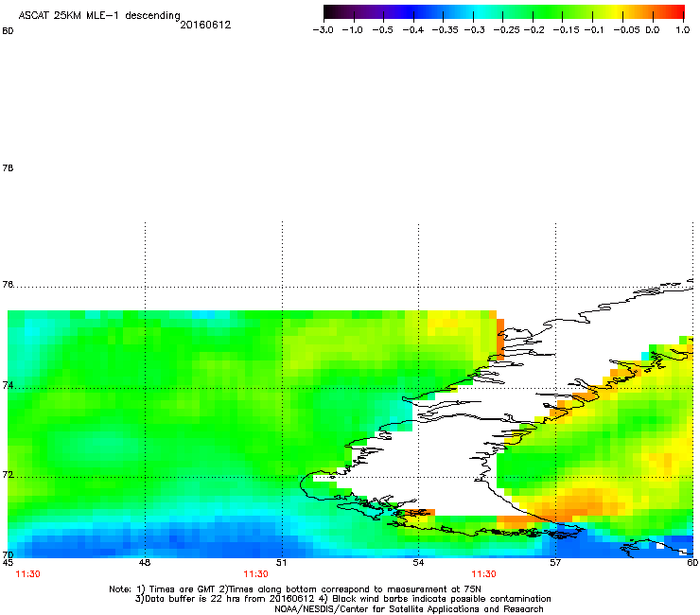Image resolution: width=700 pixels, height=615 pixels.
Task: Click the '-0.05' colorbar label
Action: pos(626,30)
